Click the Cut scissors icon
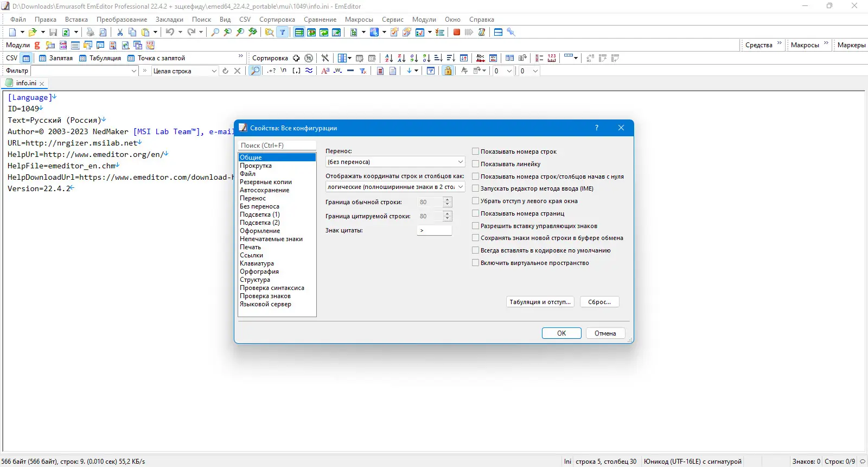868x467 pixels. tap(120, 32)
